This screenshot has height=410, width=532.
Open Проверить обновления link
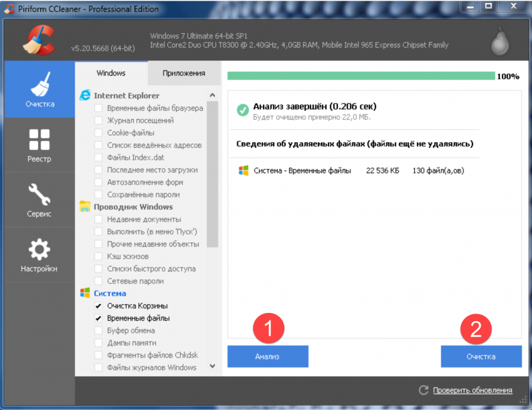tap(473, 391)
